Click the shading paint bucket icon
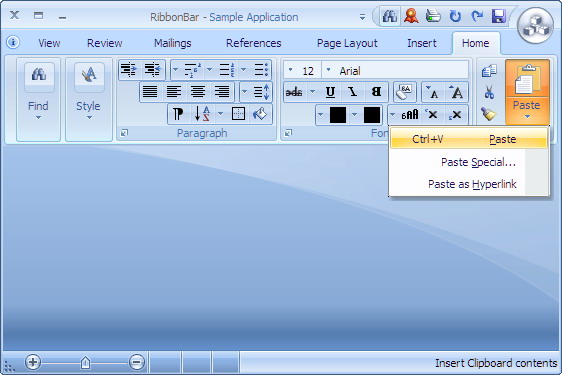 pos(260,114)
